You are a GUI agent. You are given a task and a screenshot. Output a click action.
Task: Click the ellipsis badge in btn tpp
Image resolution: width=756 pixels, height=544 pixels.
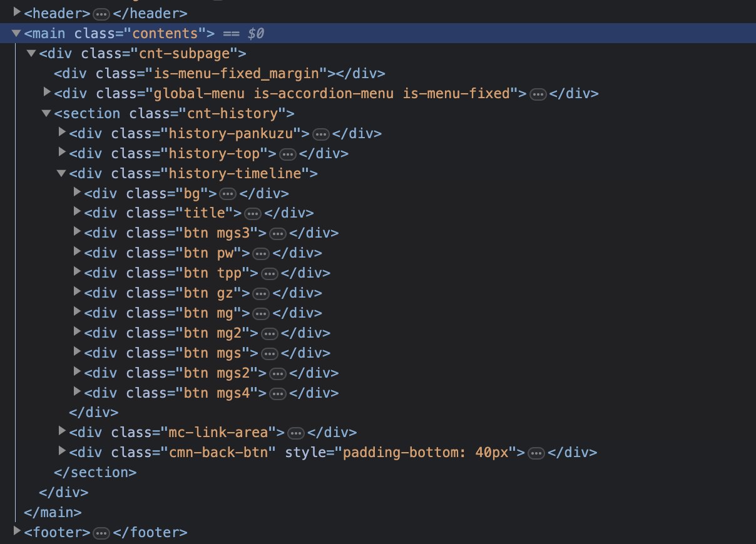269,275
